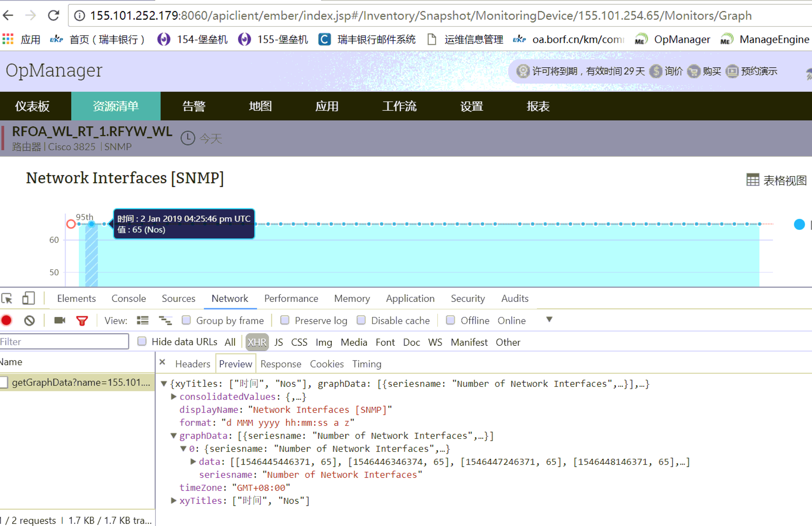The width and height of the screenshot is (812, 526).
Task: Switch to the Application DevTools tab
Action: coord(410,299)
